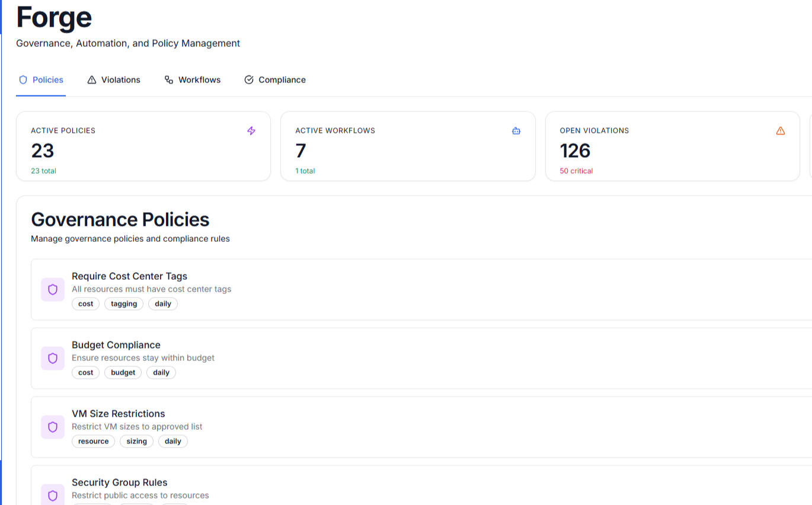Click shield icon beside VM Size Restrictions

53,427
